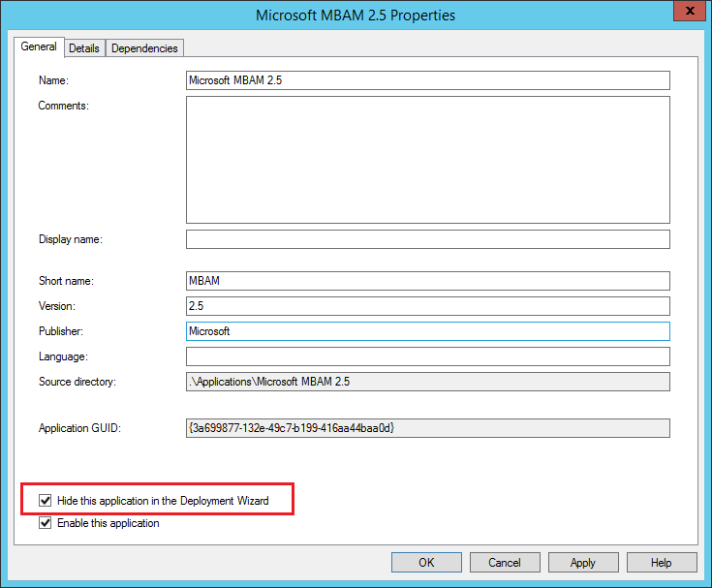Click the 'Name:' label
The image size is (712, 588).
53,80
